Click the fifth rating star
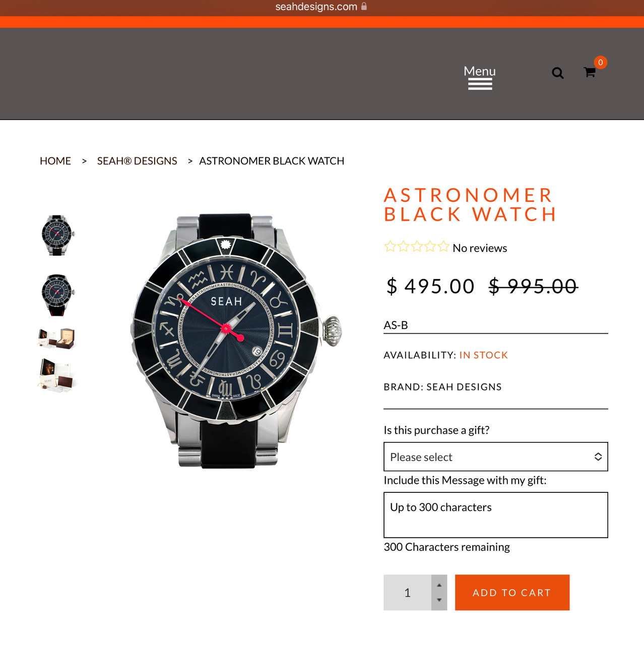The image size is (644, 645). 443,246
